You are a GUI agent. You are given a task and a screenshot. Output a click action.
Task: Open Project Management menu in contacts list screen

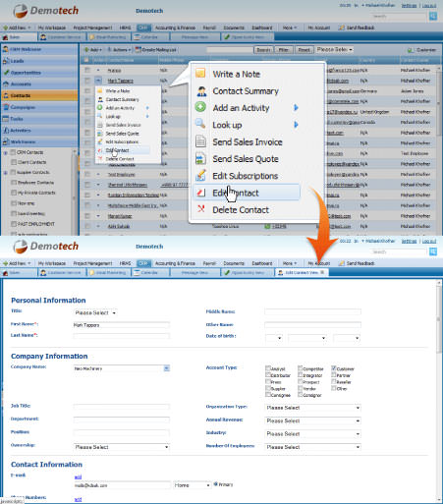click(92, 28)
